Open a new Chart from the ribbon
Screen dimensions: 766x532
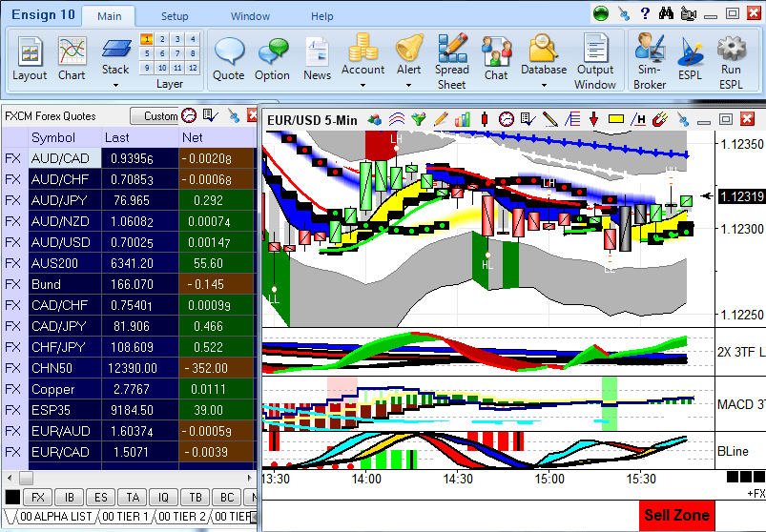[72, 58]
